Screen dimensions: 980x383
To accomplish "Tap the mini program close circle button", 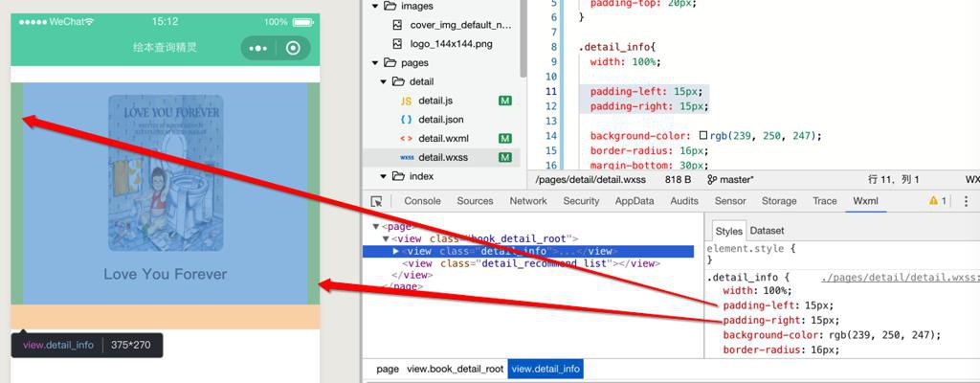I will (293, 48).
